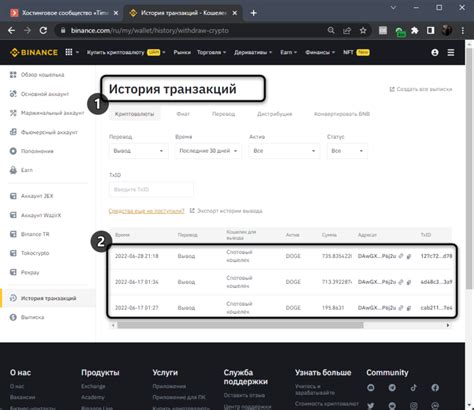
Task: Click amount 195.8631 in the table
Action: click(333, 308)
